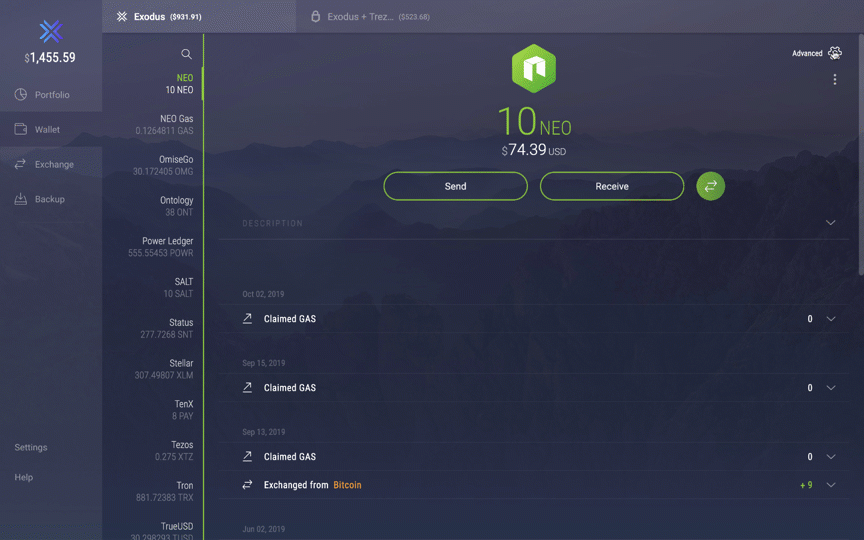Image resolution: width=864 pixels, height=540 pixels.
Task: Open the Portfolio pie chart icon
Action: 20,94
